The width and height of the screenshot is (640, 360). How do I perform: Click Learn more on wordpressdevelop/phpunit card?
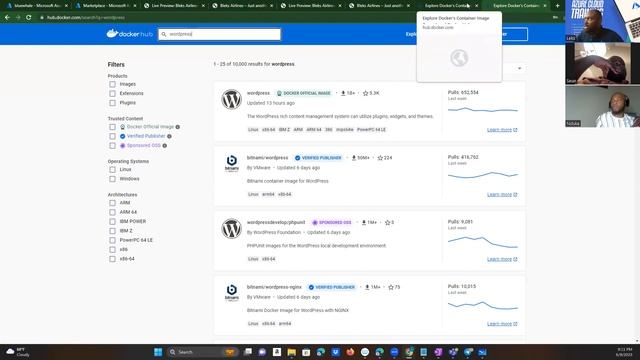coord(502,259)
